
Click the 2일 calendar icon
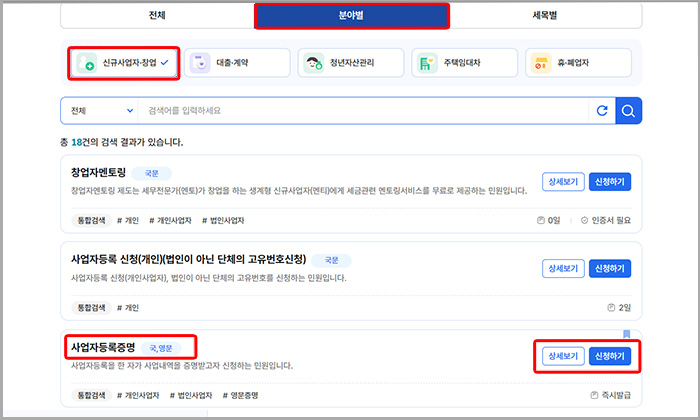coord(611,308)
